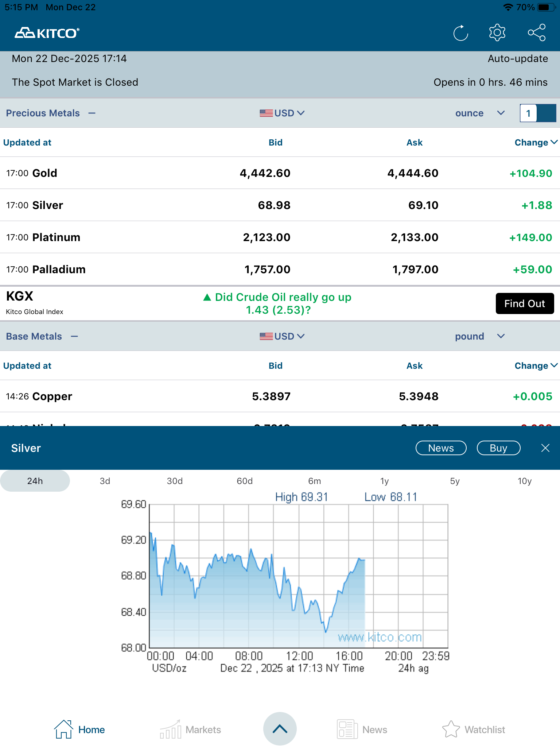Tap Copper change +0.005

533,396
